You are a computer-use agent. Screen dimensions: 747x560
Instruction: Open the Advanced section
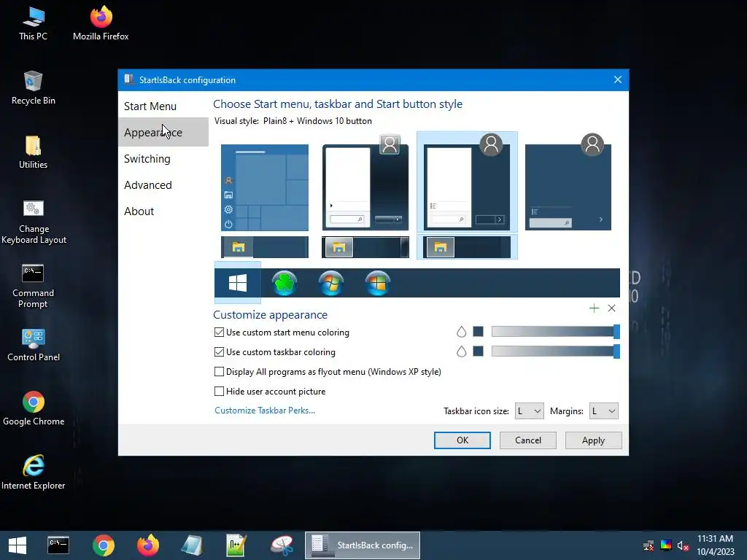point(163,184)
